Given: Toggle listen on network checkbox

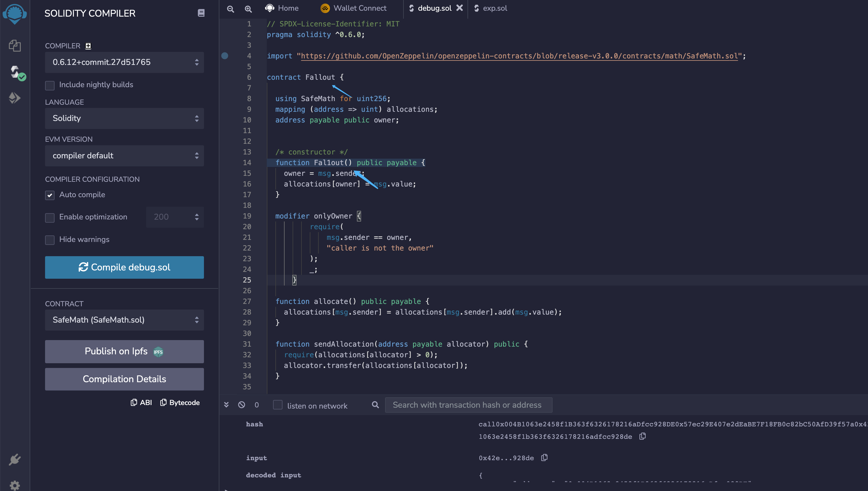Looking at the screenshot, I should coord(277,405).
